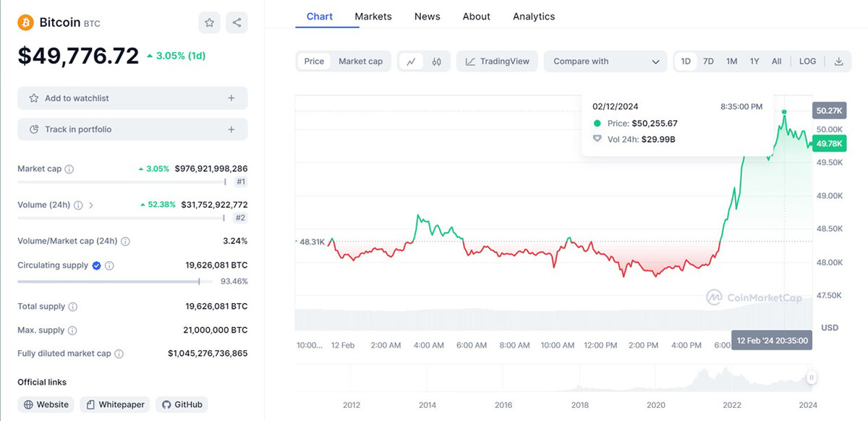Open the Compare with dropdown

[x=605, y=61]
